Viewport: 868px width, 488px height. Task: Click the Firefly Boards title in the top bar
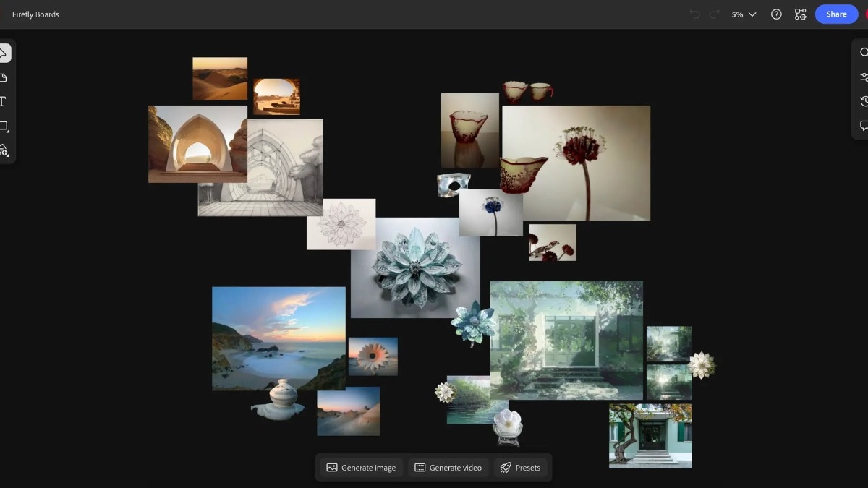point(35,14)
